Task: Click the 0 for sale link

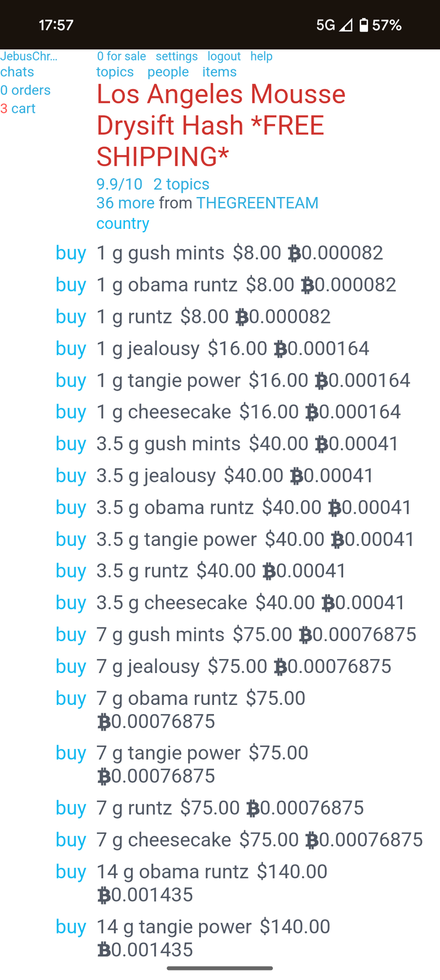Action: (x=122, y=56)
